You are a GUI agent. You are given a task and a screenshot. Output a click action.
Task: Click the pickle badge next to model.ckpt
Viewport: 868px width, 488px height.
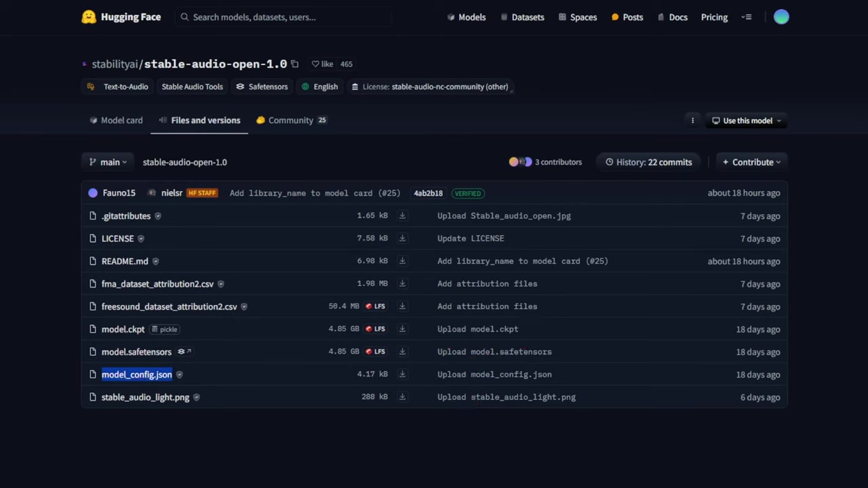pos(164,329)
